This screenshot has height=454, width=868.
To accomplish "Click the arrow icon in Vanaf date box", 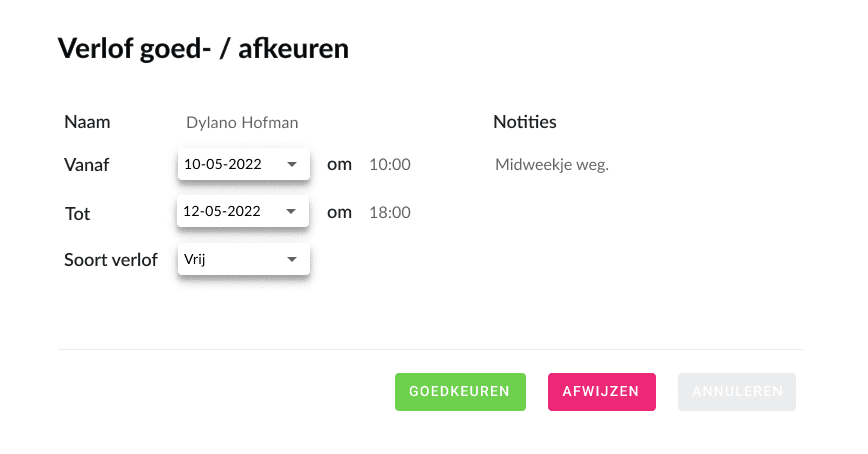I will (x=292, y=165).
